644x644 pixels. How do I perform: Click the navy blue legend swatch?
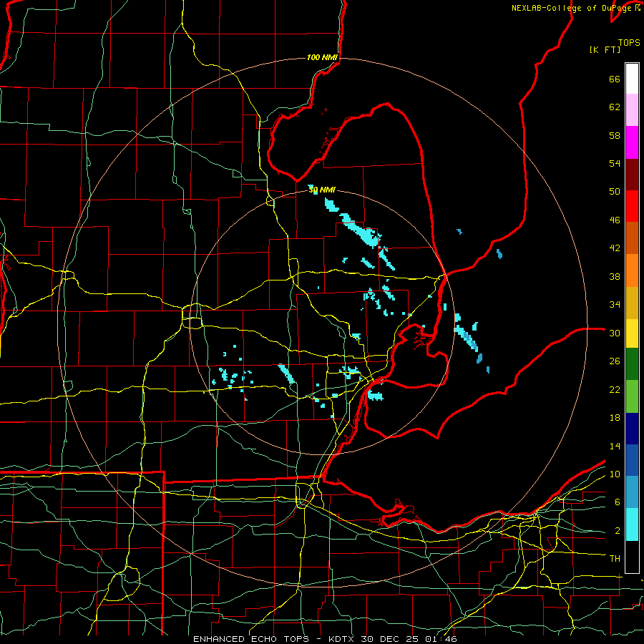click(x=632, y=429)
